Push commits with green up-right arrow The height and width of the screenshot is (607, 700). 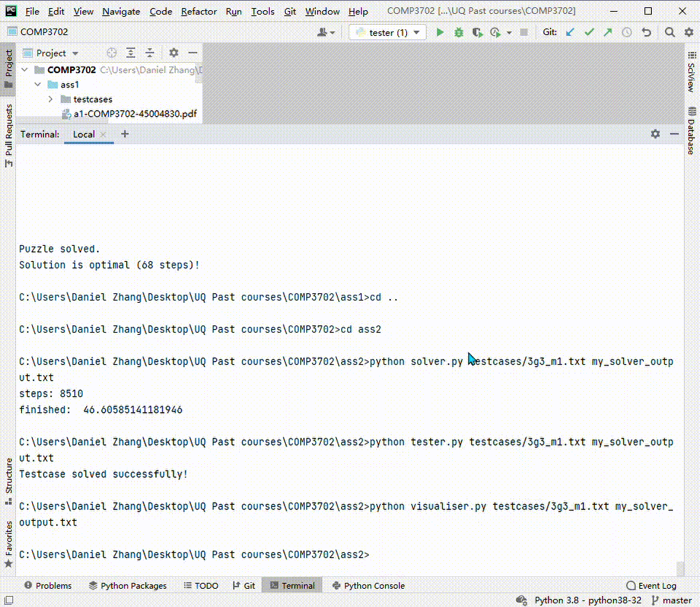608,32
